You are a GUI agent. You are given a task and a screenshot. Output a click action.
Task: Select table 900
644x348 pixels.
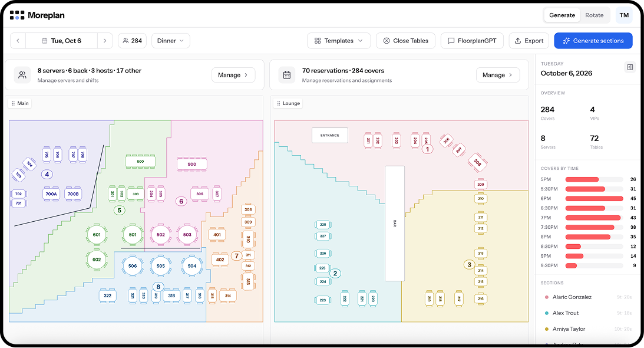192,164
